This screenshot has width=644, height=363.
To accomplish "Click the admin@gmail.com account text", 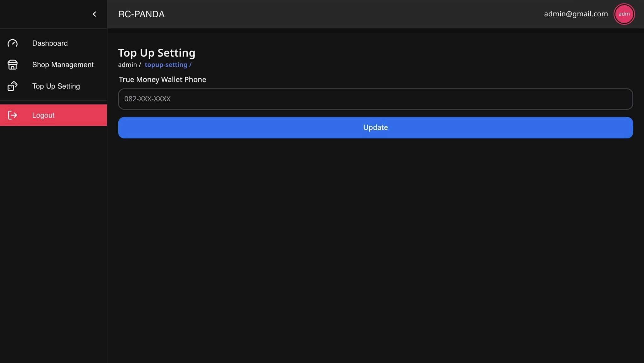I will point(575,14).
